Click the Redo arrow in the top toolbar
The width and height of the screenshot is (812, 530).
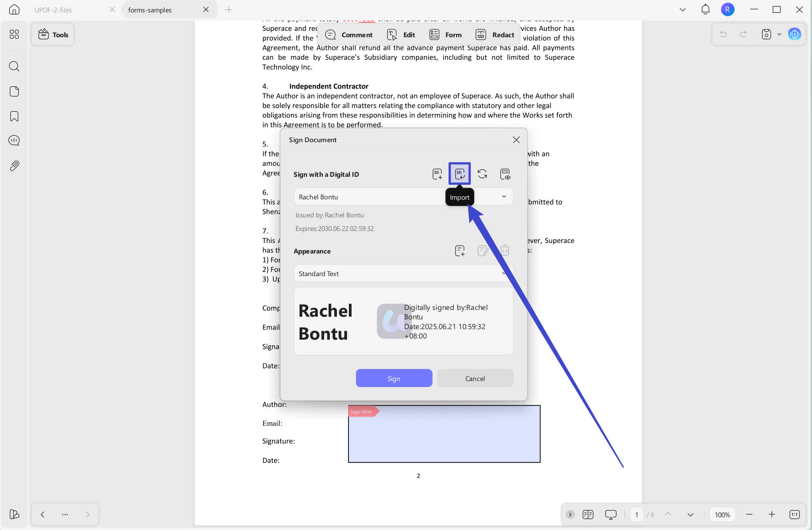tap(743, 35)
